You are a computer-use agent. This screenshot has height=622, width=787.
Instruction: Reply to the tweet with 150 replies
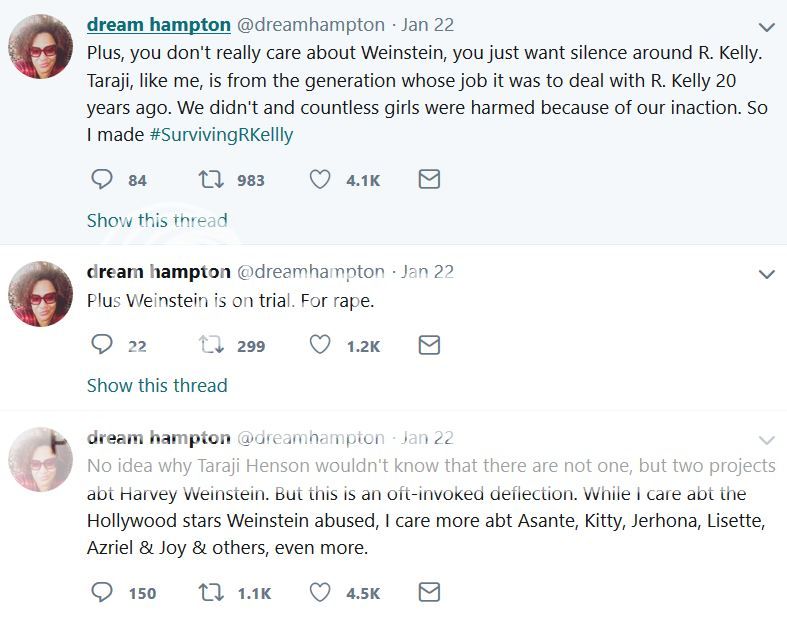[101, 592]
